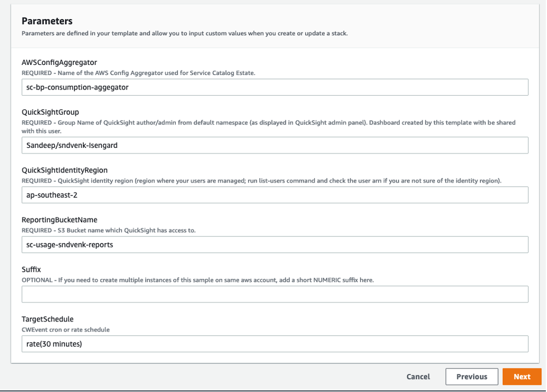Click into the QuickSightIdentityRegion field
Viewport: 547px width, 392px height.
click(x=274, y=195)
